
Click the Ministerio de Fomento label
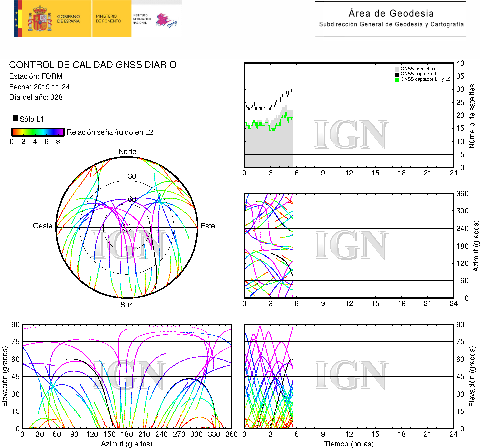[108, 19]
